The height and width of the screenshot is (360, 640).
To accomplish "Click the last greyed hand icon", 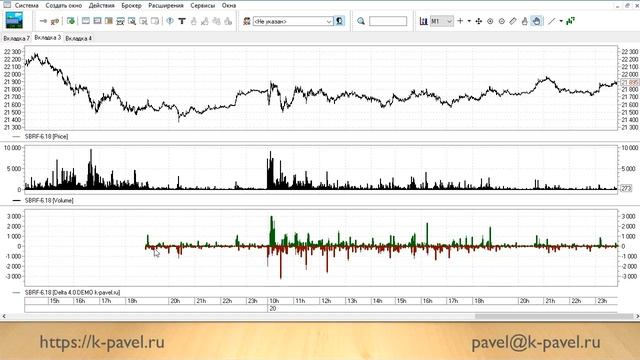I will tap(228, 21).
